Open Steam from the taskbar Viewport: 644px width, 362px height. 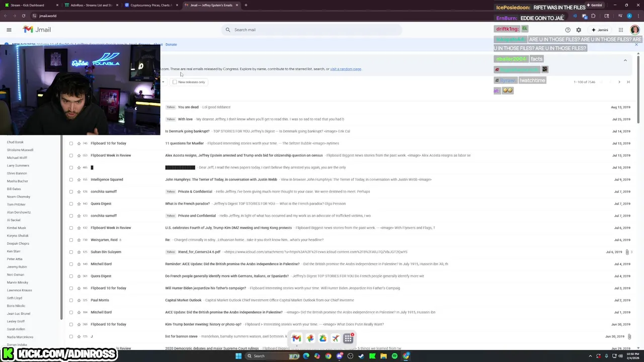click(x=361, y=356)
